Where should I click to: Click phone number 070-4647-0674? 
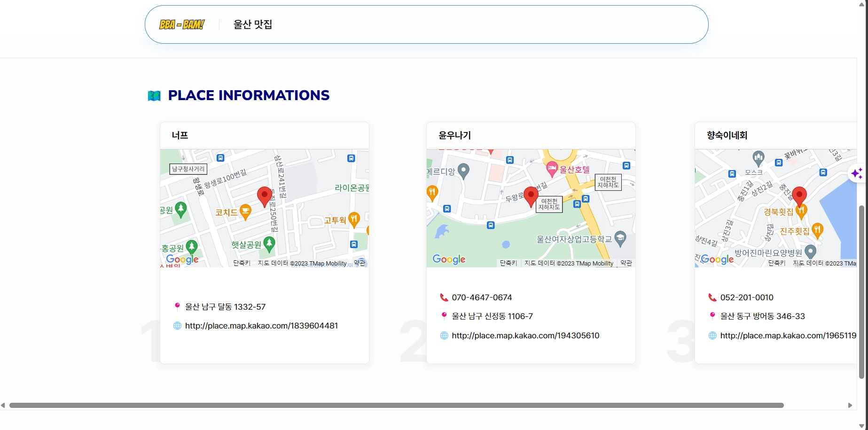pos(482,297)
